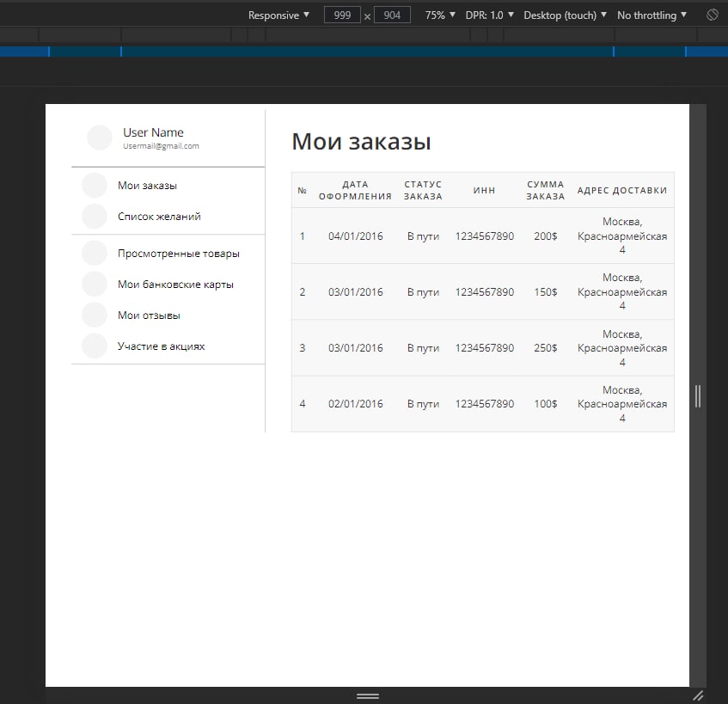
Task: Click the corner viewport resize handle
Action: click(x=698, y=695)
